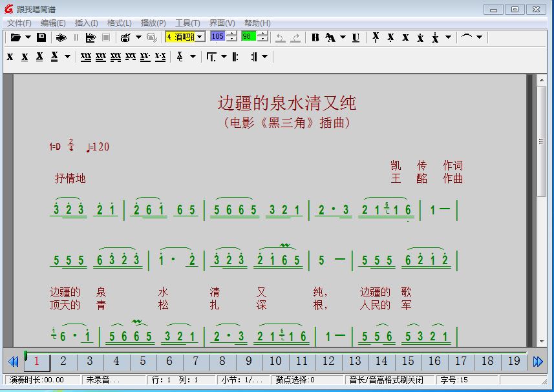Open the 播放 menu
The height and width of the screenshot is (392, 554).
point(153,23)
